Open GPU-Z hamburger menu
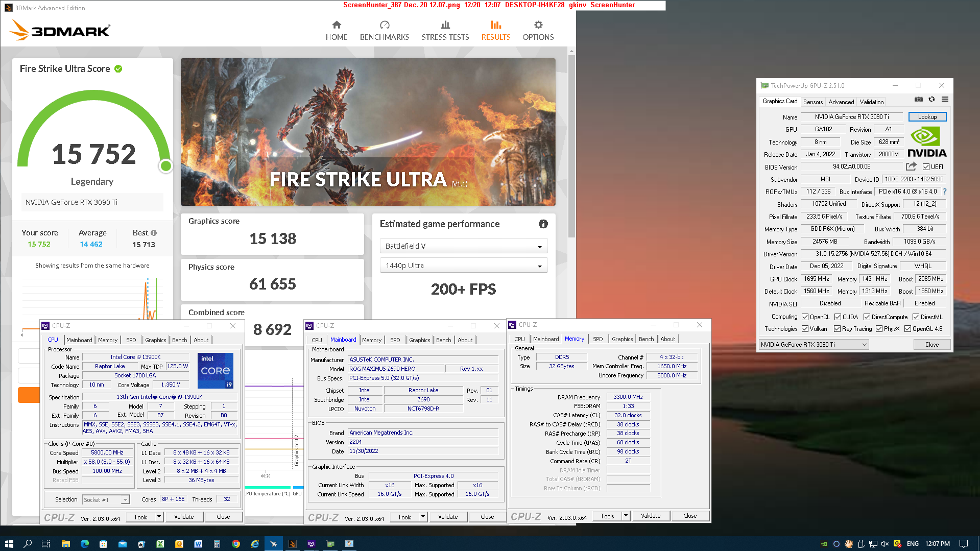 coord(945,99)
